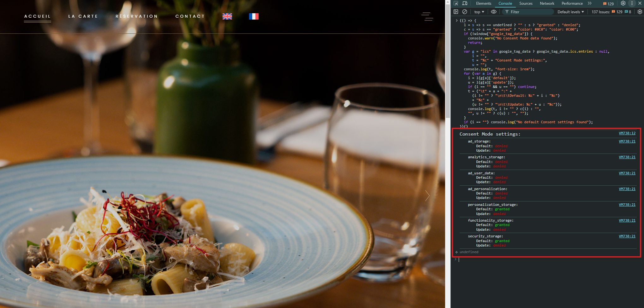Activate the inspect element picker icon

pos(456,3)
